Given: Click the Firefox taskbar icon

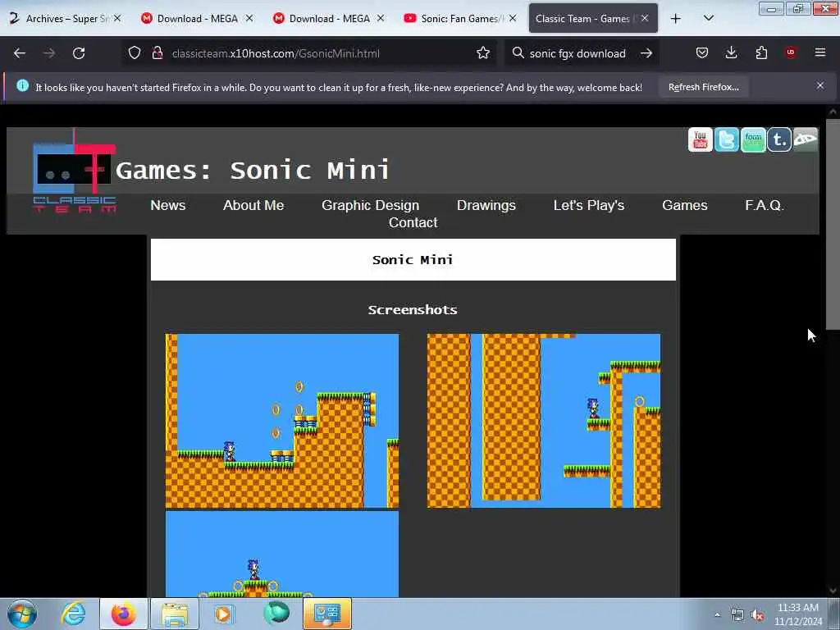Looking at the screenshot, I should [x=123, y=614].
